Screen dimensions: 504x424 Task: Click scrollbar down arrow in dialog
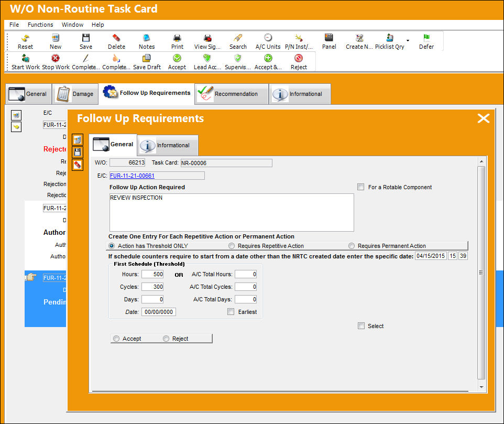point(481,387)
